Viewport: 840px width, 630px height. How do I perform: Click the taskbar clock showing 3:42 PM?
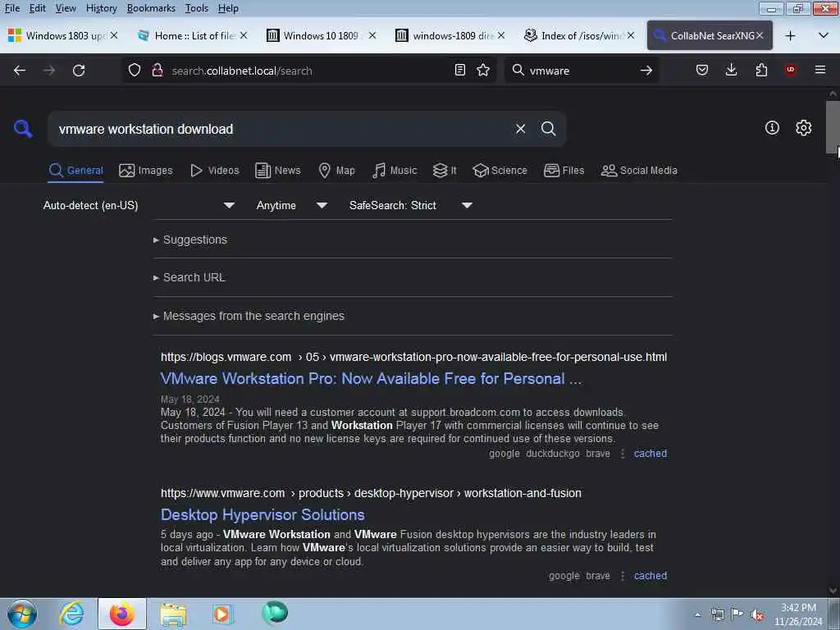[798, 614]
